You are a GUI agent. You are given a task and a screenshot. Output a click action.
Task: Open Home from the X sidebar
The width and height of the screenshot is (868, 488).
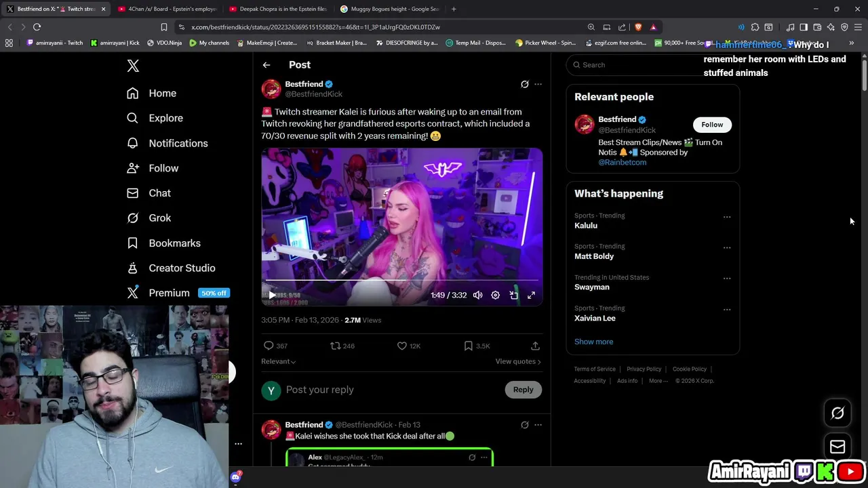click(x=151, y=94)
